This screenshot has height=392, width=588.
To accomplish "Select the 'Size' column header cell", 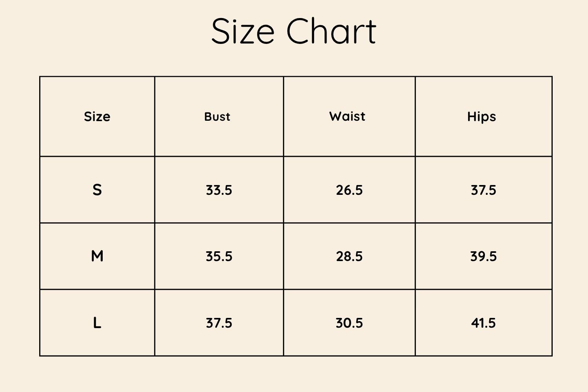I will click(97, 116).
